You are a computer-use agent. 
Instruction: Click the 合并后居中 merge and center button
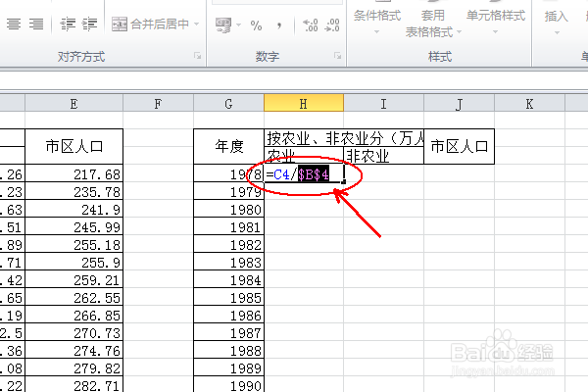[150, 24]
